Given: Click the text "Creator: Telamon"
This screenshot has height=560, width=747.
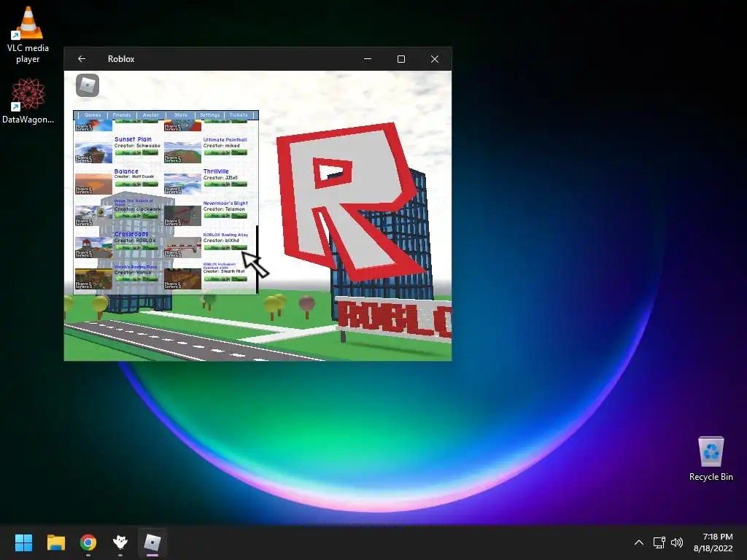Looking at the screenshot, I should [224, 209].
